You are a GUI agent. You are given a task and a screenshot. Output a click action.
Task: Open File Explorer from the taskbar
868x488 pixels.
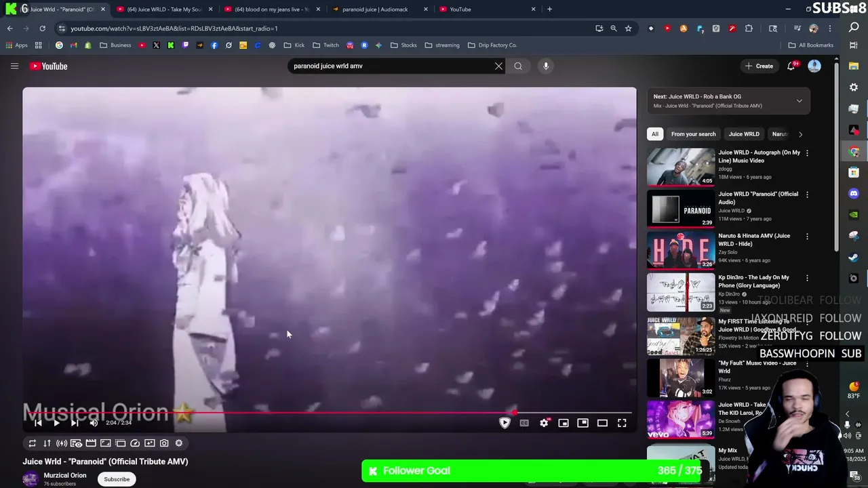854,66
